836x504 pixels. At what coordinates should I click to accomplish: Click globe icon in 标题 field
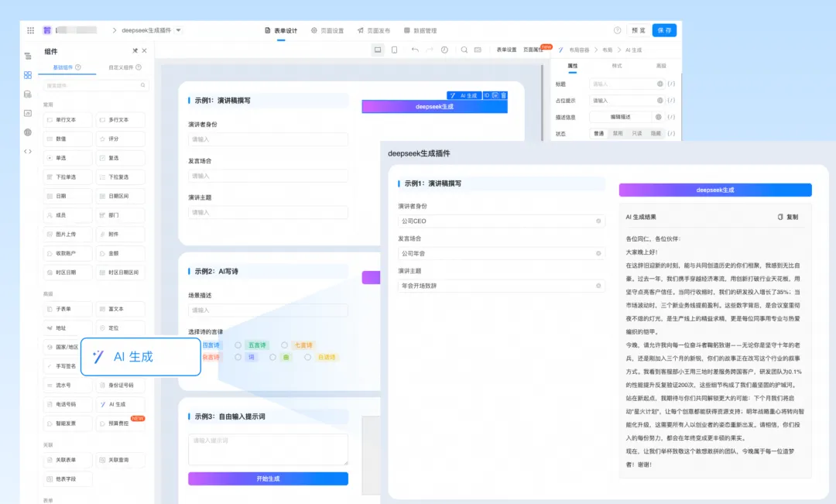point(660,84)
